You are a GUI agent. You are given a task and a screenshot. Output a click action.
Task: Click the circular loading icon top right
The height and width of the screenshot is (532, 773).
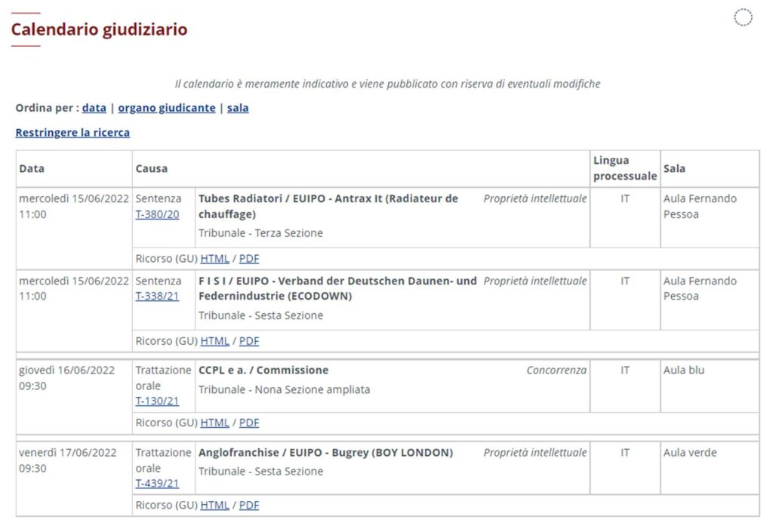tap(743, 18)
